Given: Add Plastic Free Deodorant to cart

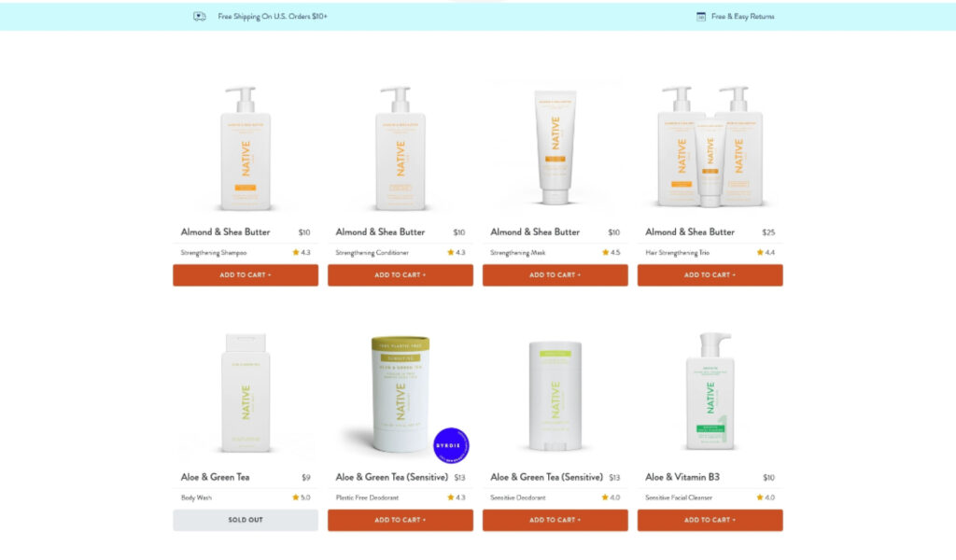Looking at the screenshot, I should pos(401,520).
